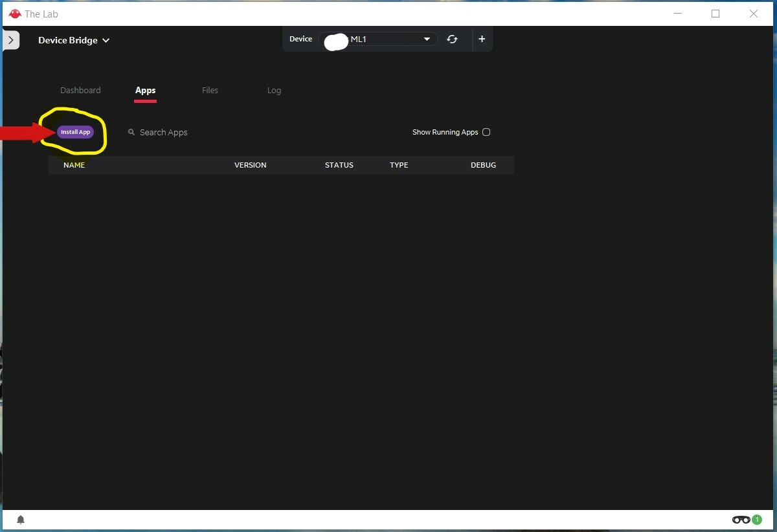Open the Device Bridge dropdown menu
777x532 pixels.
[x=74, y=40]
